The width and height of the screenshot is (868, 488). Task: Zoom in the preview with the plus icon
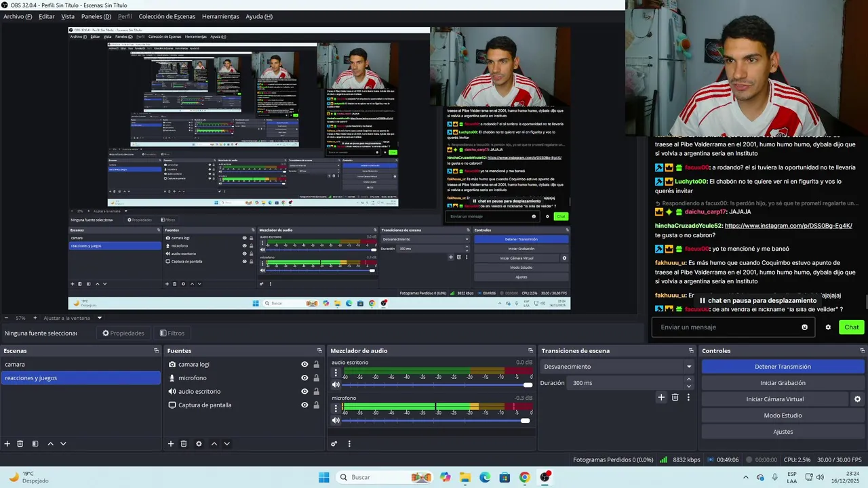coord(35,318)
